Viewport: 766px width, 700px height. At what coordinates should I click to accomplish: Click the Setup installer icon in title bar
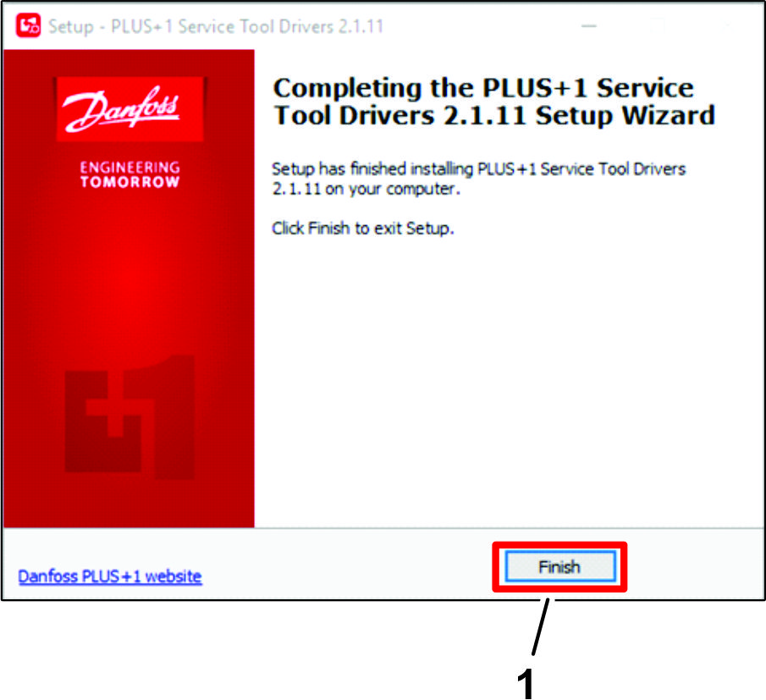click(29, 25)
